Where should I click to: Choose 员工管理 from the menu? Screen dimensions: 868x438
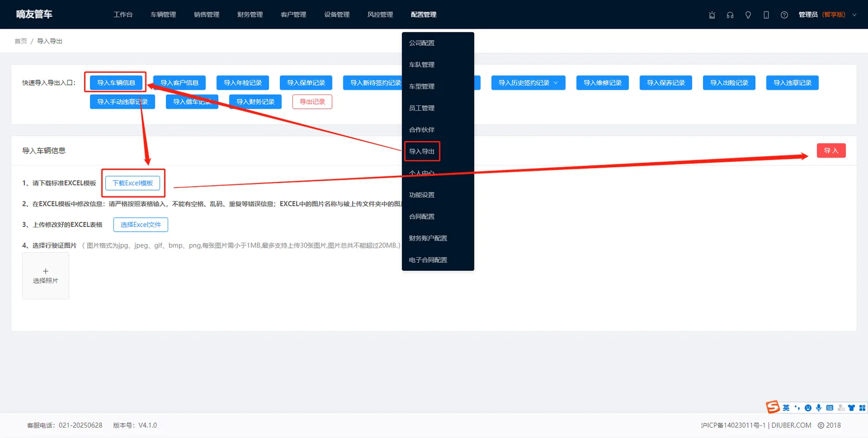438,108
